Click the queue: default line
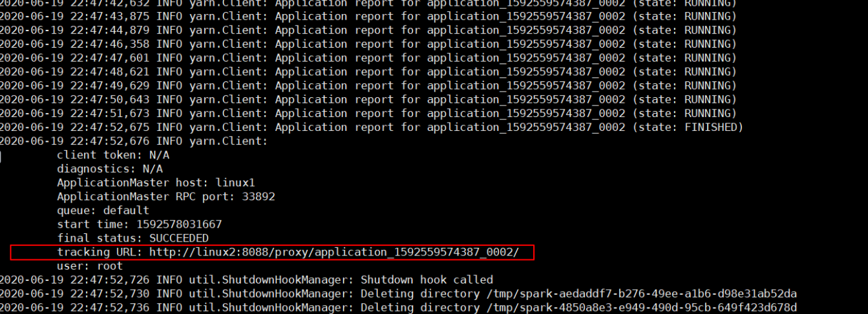This screenshot has height=314, width=868. (103, 210)
